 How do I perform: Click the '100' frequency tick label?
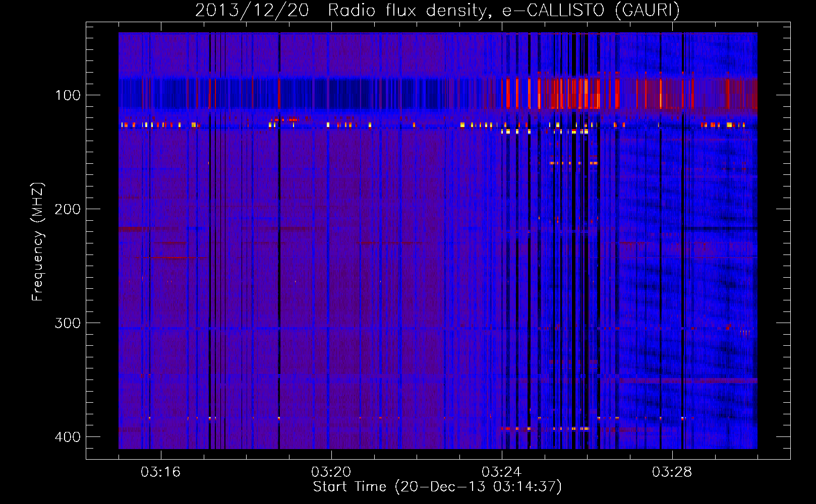pyautogui.click(x=68, y=95)
